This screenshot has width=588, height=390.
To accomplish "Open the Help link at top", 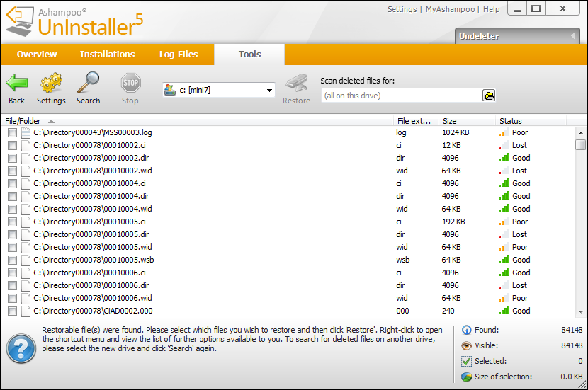I will coord(491,9).
